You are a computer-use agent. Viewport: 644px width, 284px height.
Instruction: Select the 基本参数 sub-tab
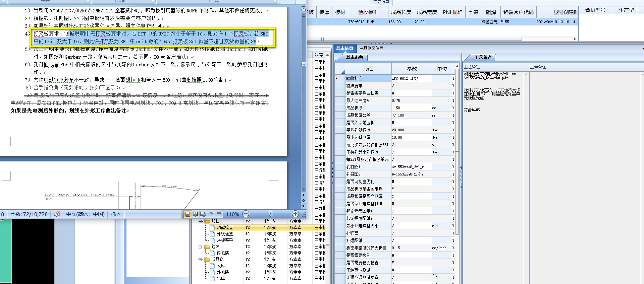[x=355, y=58]
